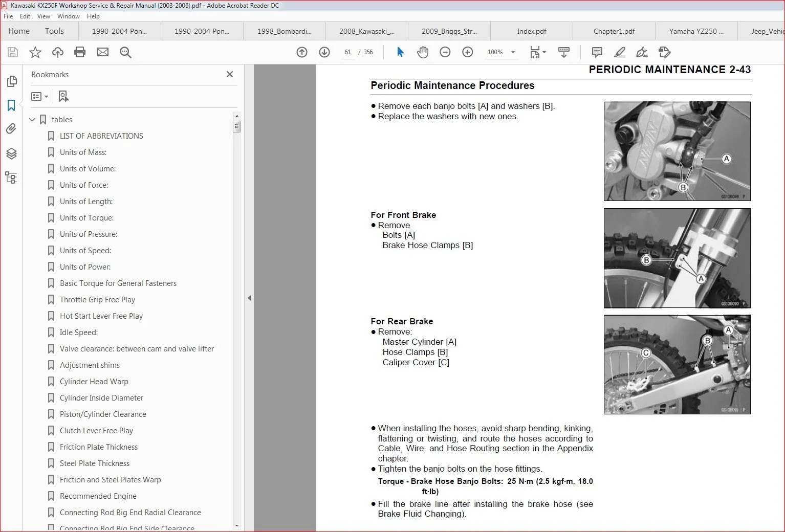This screenshot has width=785, height=532.
Task: Open the View menu
Action: pyautogui.click(x=44, y=16)
